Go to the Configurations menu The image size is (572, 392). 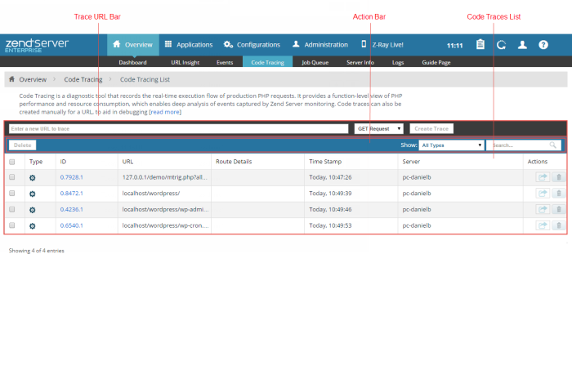tap(252, 45)
